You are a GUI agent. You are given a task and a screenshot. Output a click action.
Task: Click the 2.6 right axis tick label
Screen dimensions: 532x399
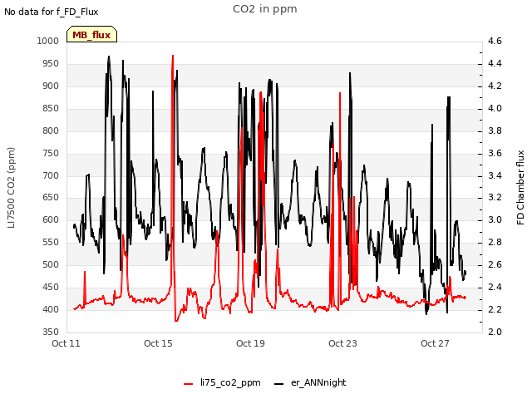coord(495,264)
